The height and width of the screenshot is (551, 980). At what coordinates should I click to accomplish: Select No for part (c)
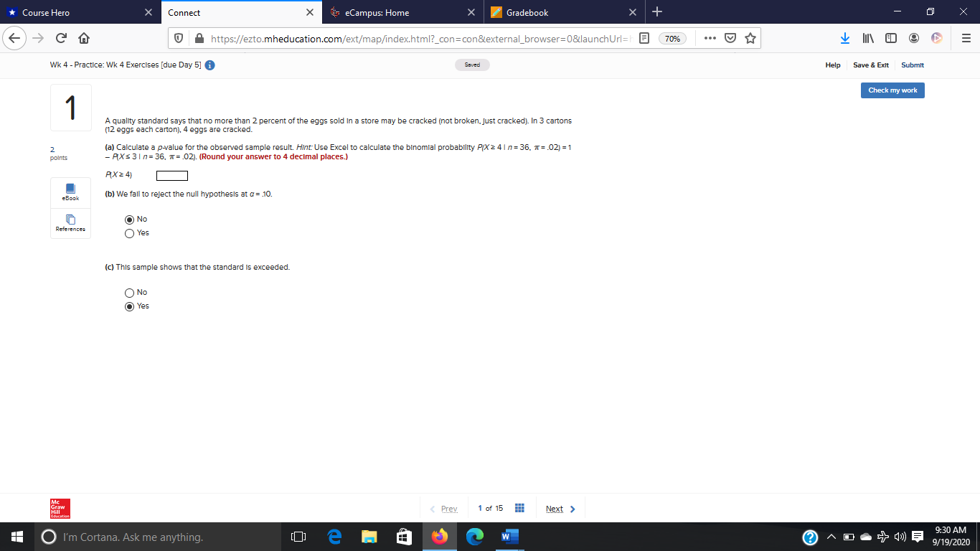pos(129,292)
